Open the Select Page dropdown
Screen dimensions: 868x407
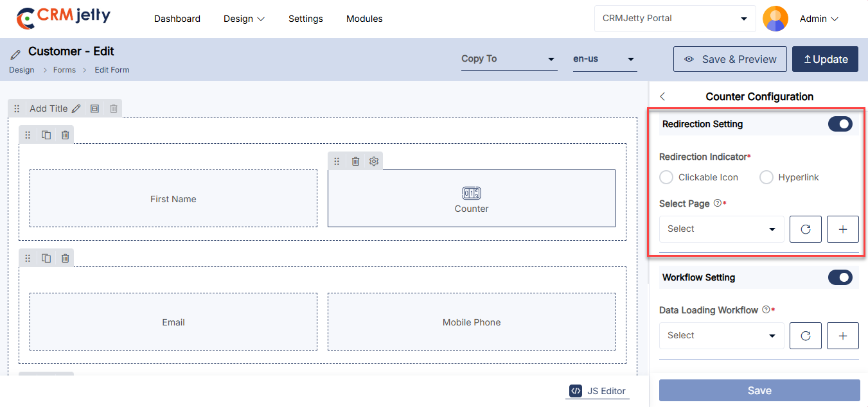(x=722, y=229)
